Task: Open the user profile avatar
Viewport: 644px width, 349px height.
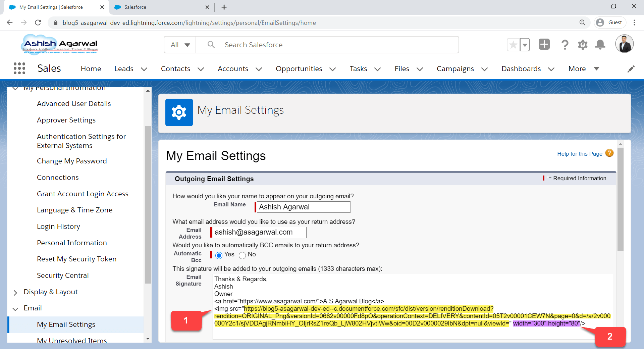Action: [624, 44]
